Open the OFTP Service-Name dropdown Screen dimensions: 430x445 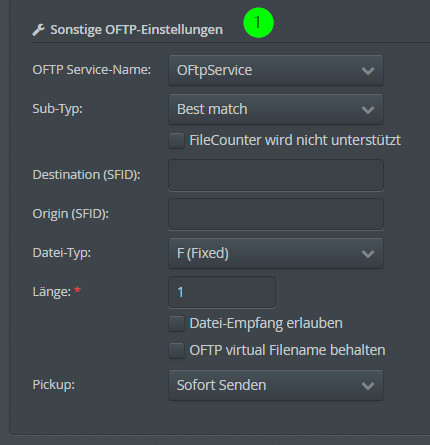click(276, 70)
